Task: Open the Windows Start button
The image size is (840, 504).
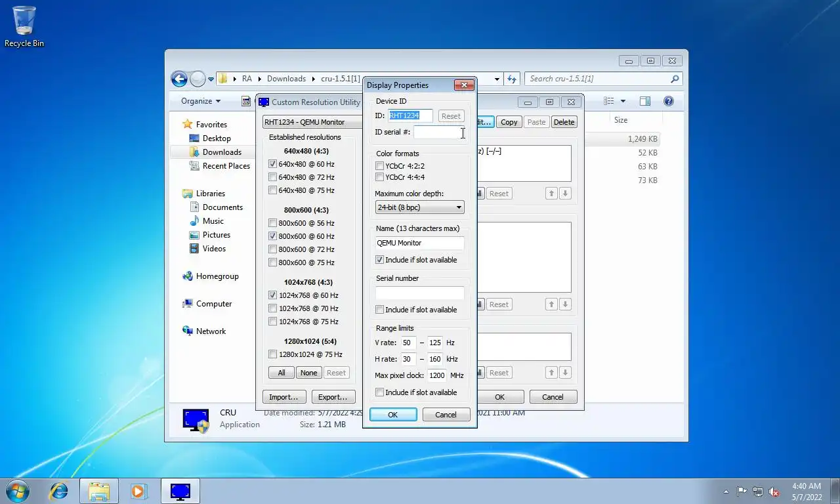Action: tap(17, 491)
